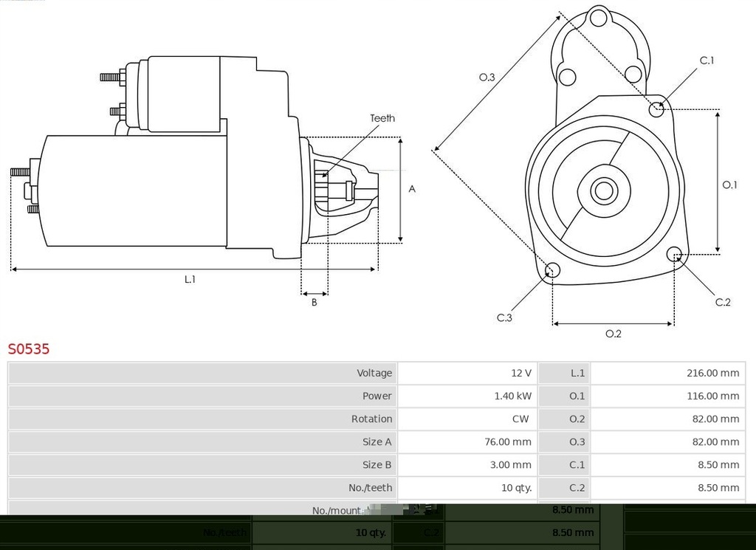The width and height of the screenshot is (756, 550).
Task: Click the O.2 horizontal dimension label in the drawing
Action: 614,334
